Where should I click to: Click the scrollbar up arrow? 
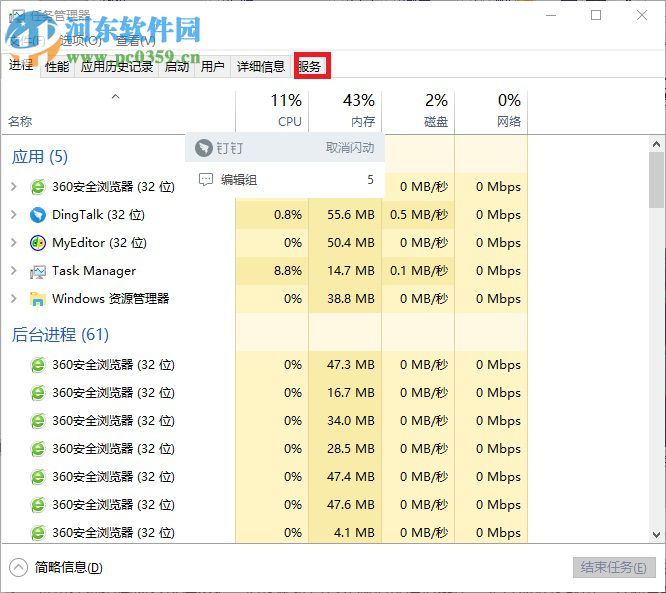click(656, 144)
